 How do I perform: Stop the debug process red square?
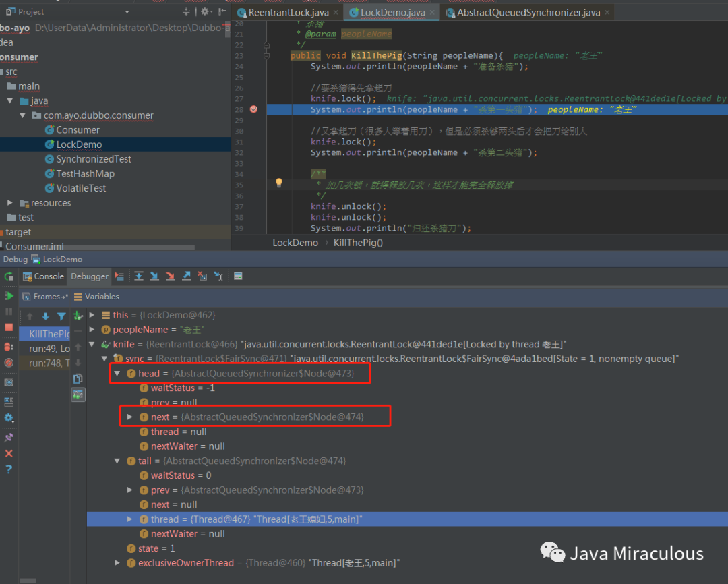pyautogui.click(x=9, y=327)
